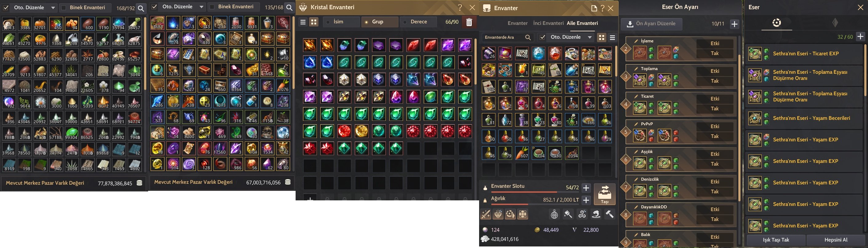The width and height of the screenshot is (868, 248).
Task: Select the Derece sort radio option
Action: pyautogui.click(x=418, y=22)
